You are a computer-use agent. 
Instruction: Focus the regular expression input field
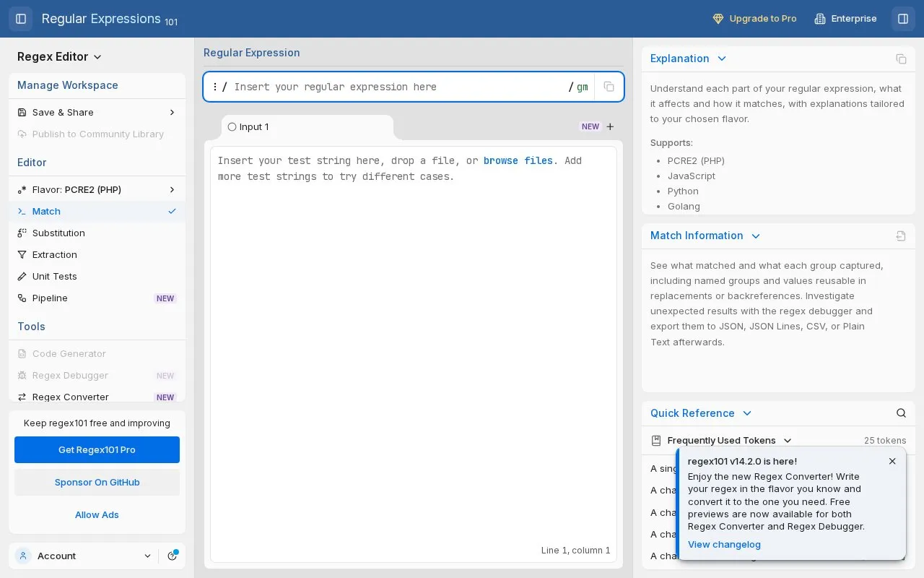[x=399, y=87]
